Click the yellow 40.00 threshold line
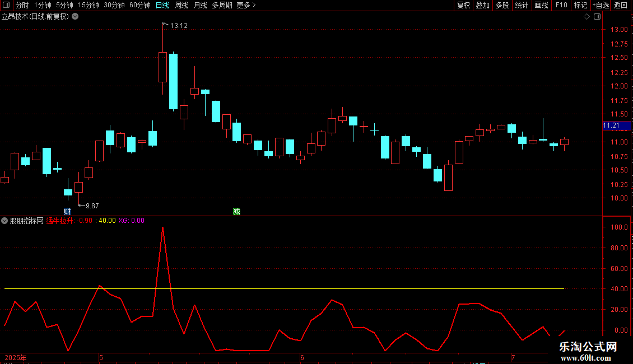Image resolution: width=633 pixels, height=364 pixels. point(284,289)
